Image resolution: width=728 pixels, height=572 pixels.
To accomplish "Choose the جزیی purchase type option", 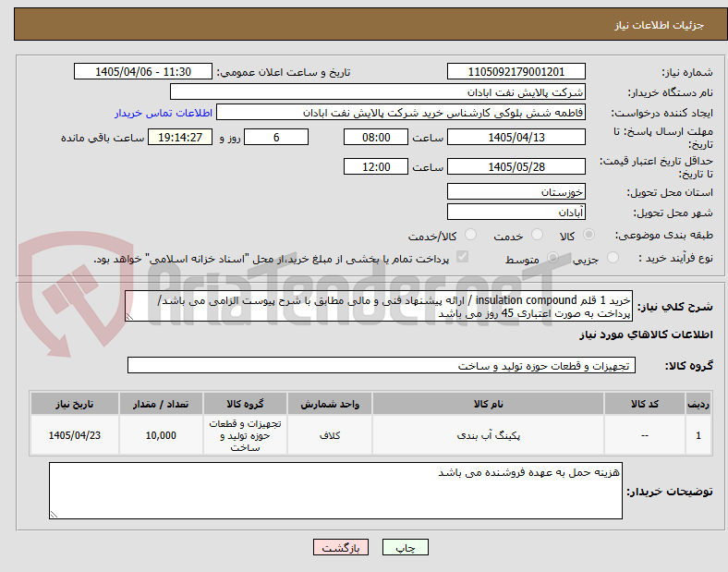I will pyautogui.click(x=613, y=257).
